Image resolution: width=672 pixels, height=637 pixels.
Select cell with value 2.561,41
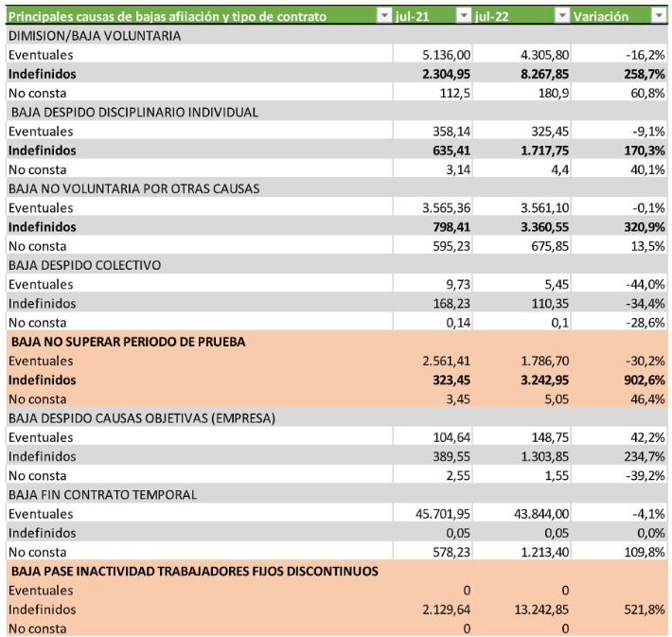click(x=433, y=361)
